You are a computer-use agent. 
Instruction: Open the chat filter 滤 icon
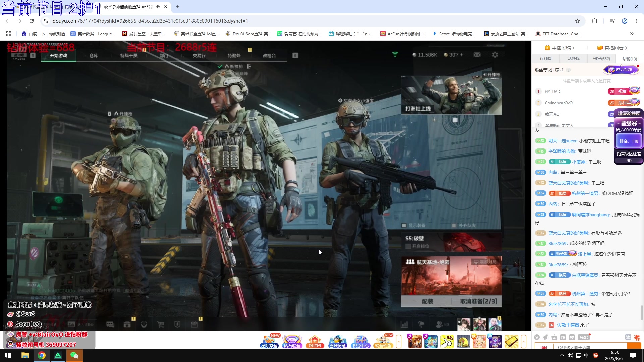pyautogui.click(x=628, y=337)
